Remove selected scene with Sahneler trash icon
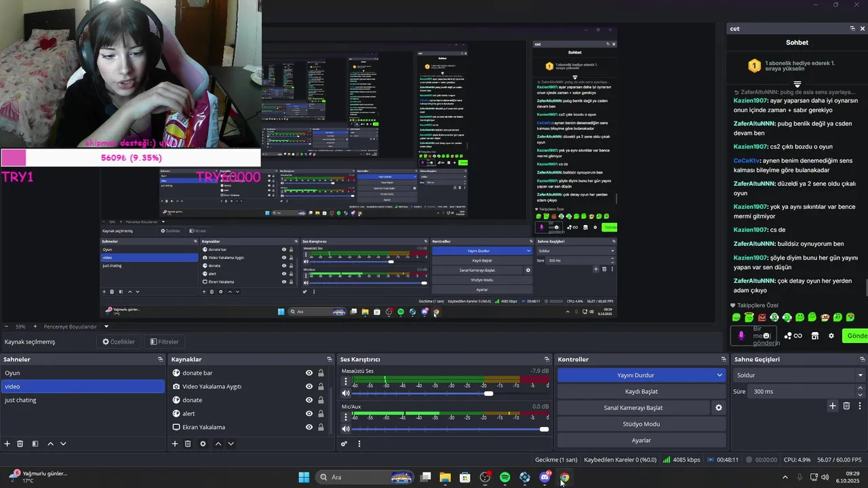868x488 pixels. click(20, 444)
